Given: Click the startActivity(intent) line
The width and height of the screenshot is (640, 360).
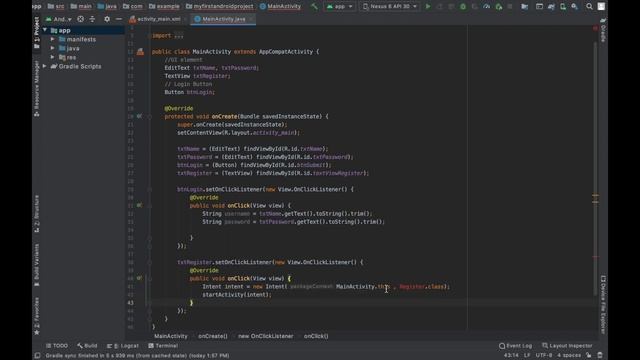Looking at the screenshot, I should coord(237,295).
